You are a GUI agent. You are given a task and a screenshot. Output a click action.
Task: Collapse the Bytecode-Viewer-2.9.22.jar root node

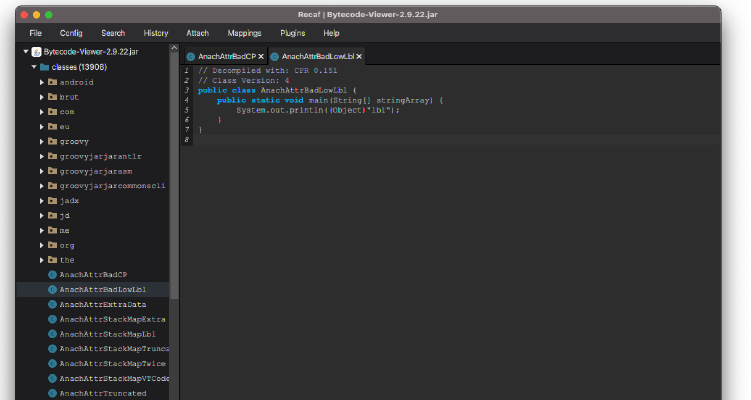26,52
